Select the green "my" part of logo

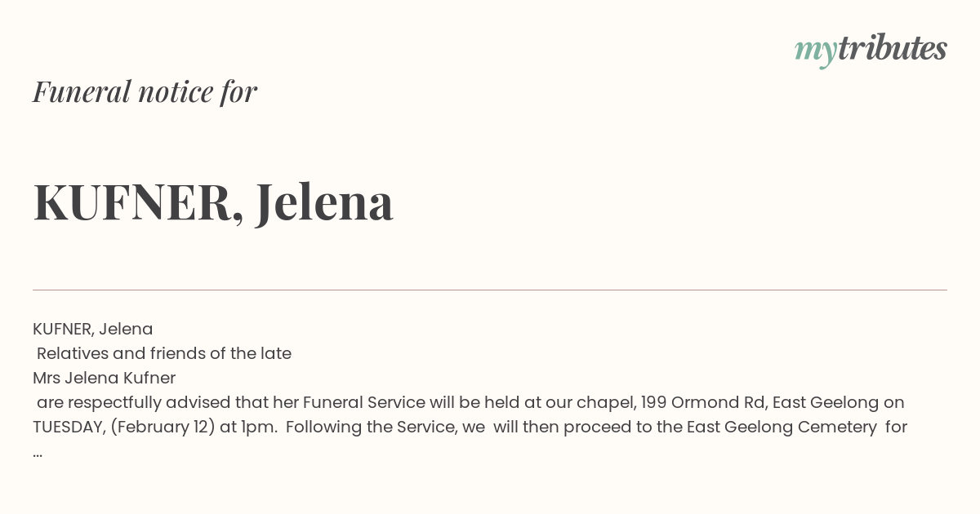point(815,52)
